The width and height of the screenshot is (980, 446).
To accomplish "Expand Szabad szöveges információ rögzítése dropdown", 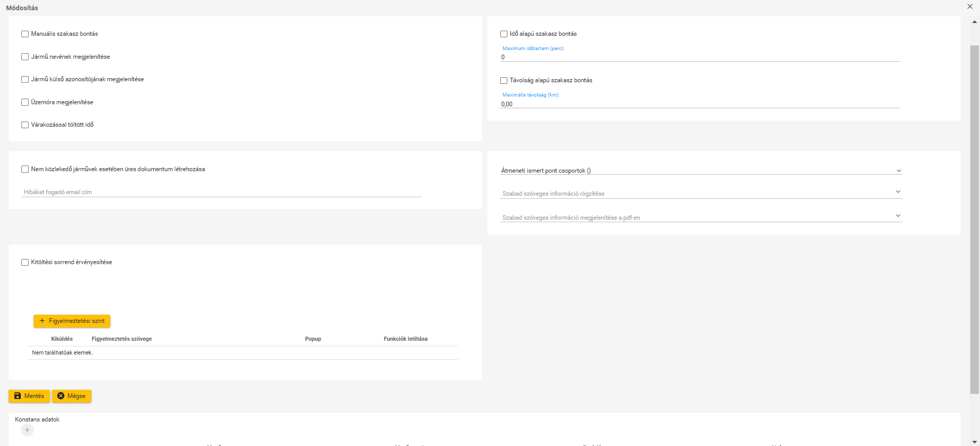I will click(701, 194).
